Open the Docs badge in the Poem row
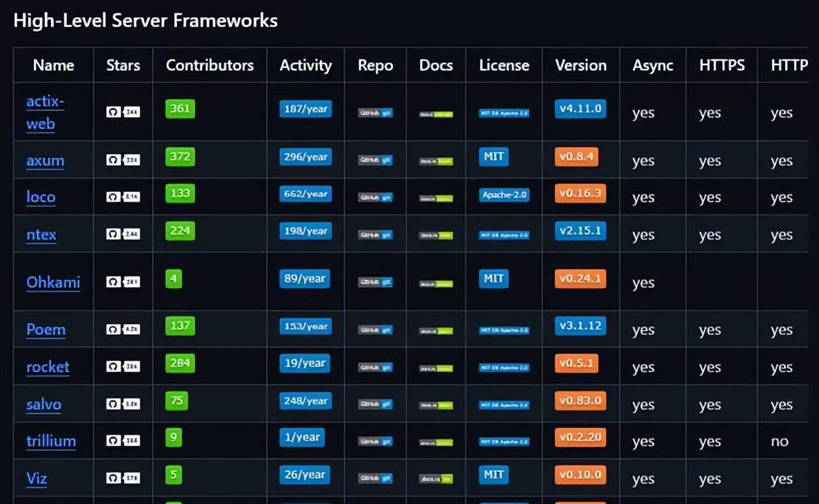Screen dimensions: 819x504 (436, 331)
